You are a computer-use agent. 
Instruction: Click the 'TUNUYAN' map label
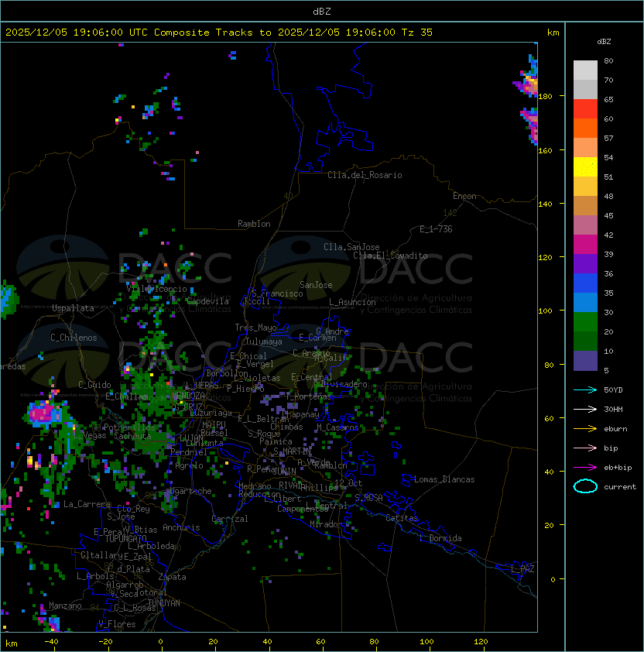click(x=164, y=603)
